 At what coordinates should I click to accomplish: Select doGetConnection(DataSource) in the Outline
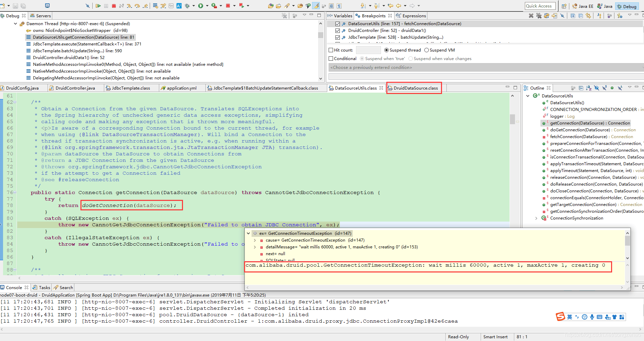pyautogui.click(x=593, y=130)
